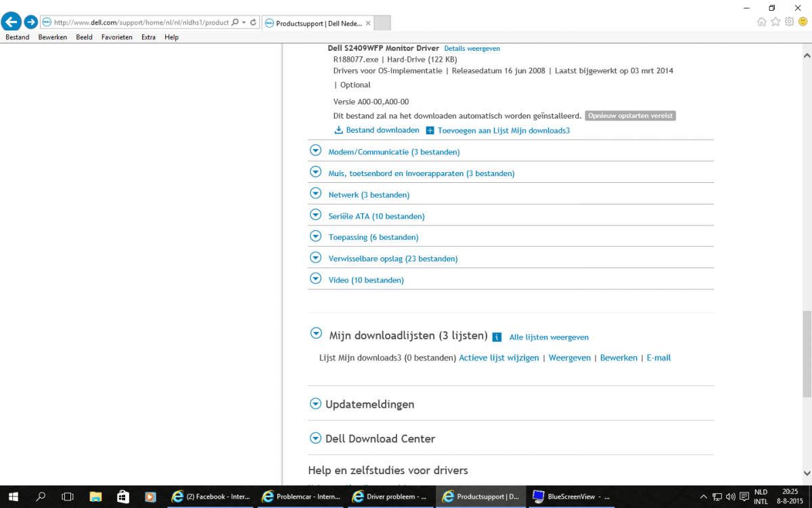The image size is (812, 508).
Task: Click the blue info icon beside Mijn downloadlijsten
Action: click(x=497, y=337)
